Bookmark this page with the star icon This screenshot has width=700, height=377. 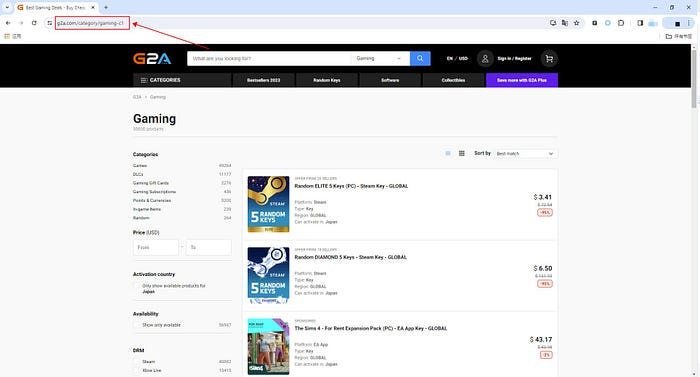click(576, 23)
